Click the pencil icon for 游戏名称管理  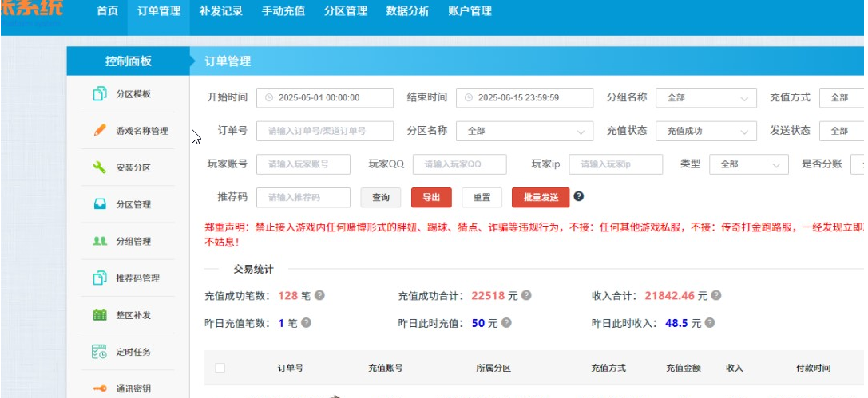[x=100, y=131]
